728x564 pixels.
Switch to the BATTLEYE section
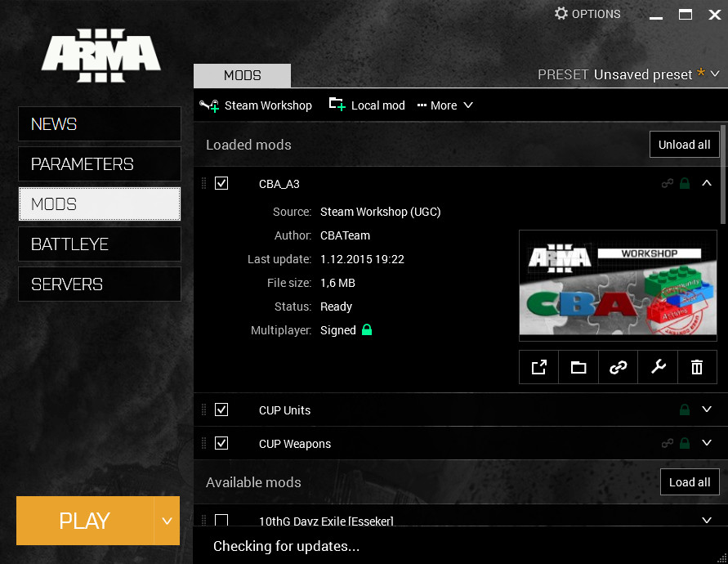tap(99, 244)
